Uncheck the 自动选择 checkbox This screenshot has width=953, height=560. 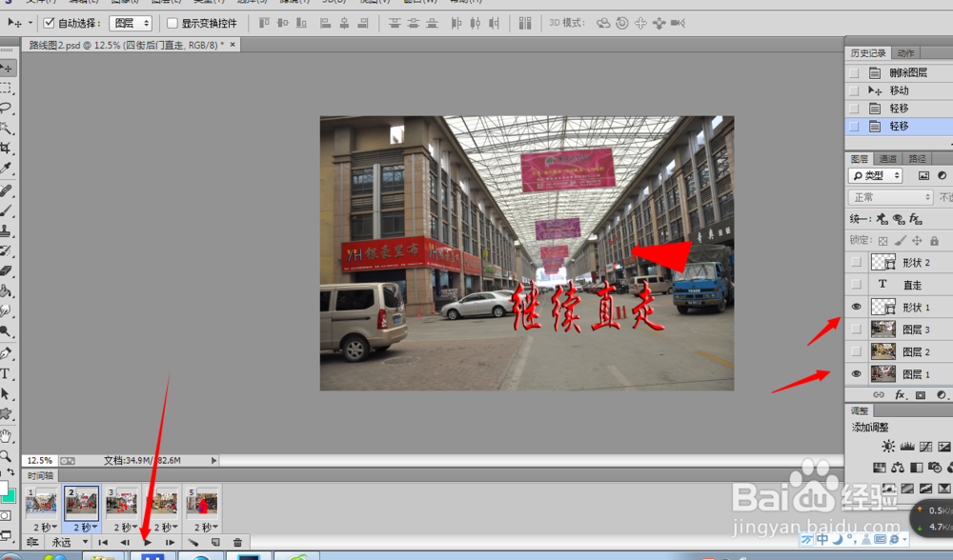(50, 23)
